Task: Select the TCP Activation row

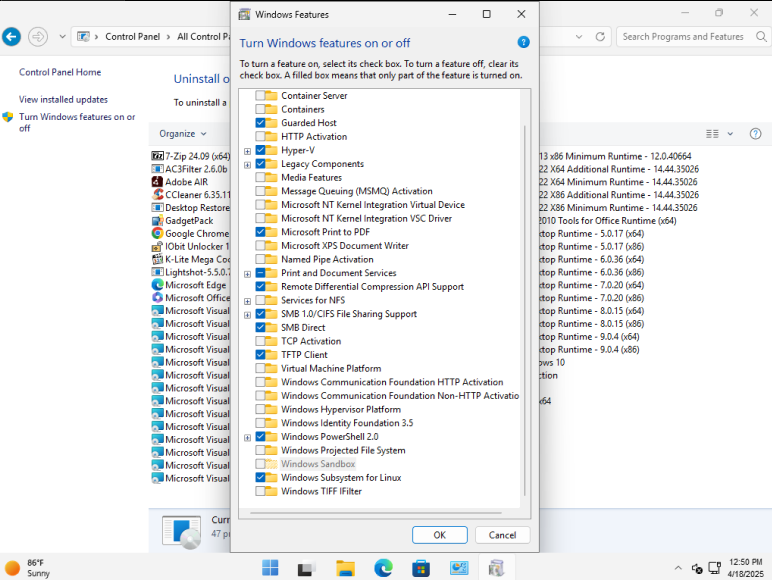Action: (x=311, y=341)
